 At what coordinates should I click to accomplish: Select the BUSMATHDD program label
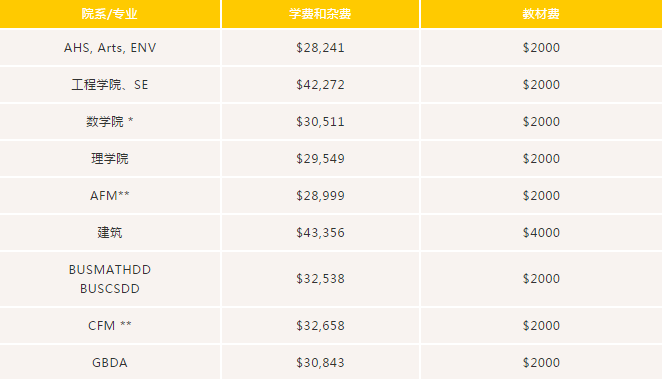110,270
